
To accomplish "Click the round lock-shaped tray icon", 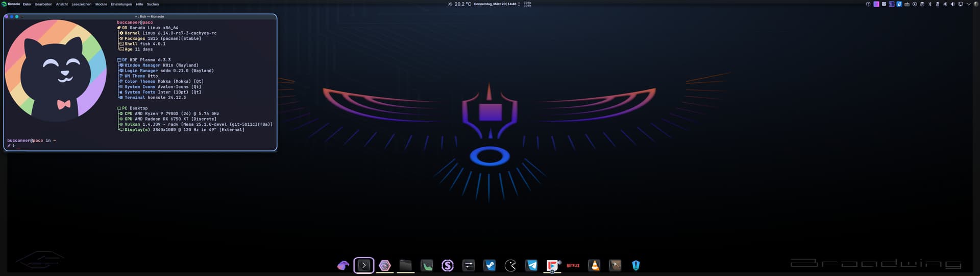I will [868, 4].
